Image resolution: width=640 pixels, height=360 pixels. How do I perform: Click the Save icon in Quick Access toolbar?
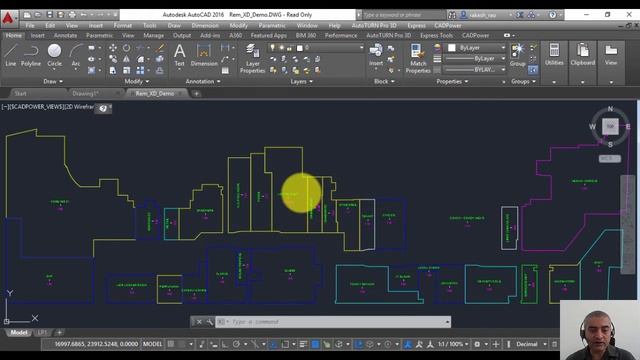(x=49, y=15)
